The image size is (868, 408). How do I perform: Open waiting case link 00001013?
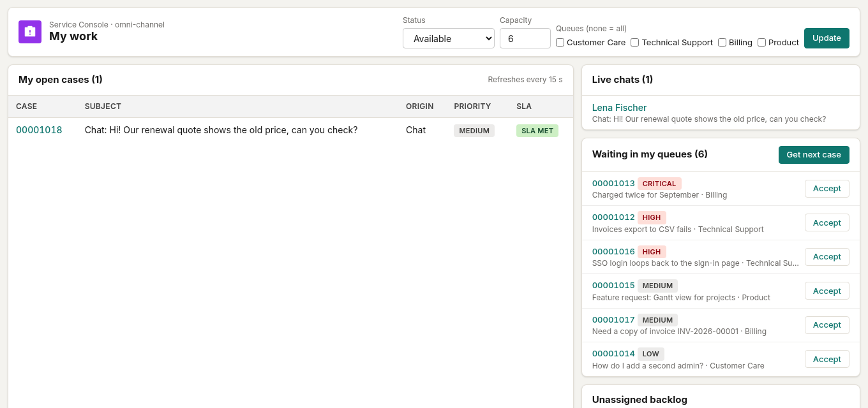[613, 184]
